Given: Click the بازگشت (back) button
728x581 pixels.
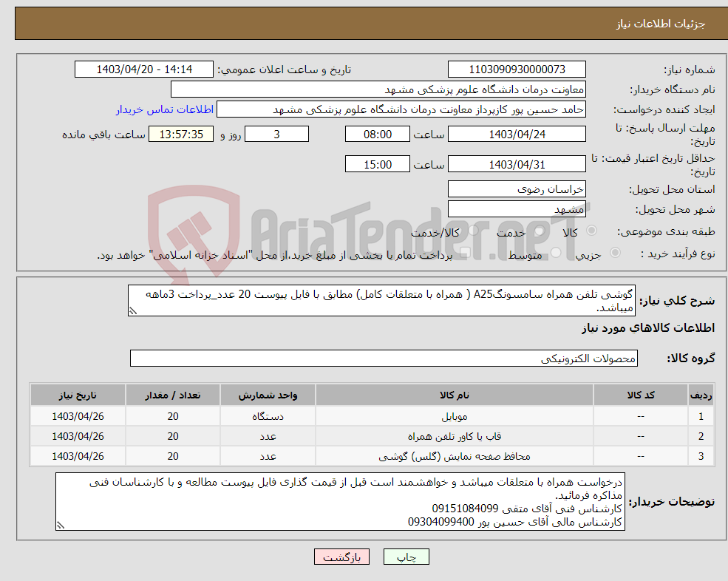Looking at the screenshot, I should pos(341,557).
